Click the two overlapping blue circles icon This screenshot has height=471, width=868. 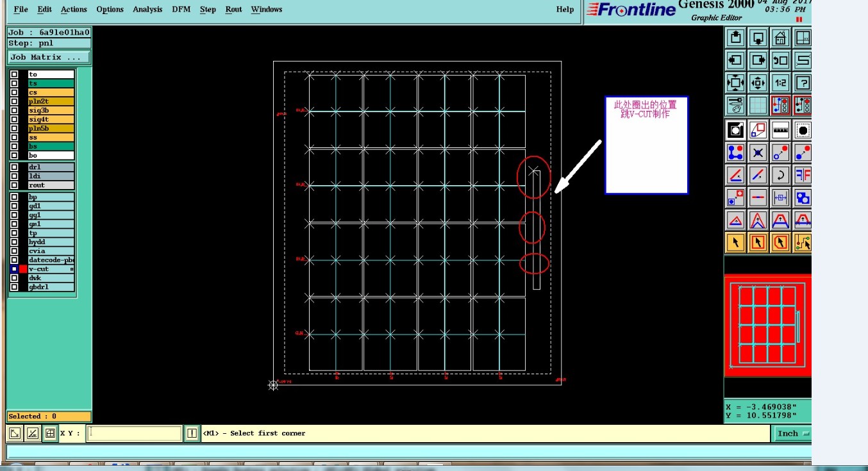pos(802,197)
